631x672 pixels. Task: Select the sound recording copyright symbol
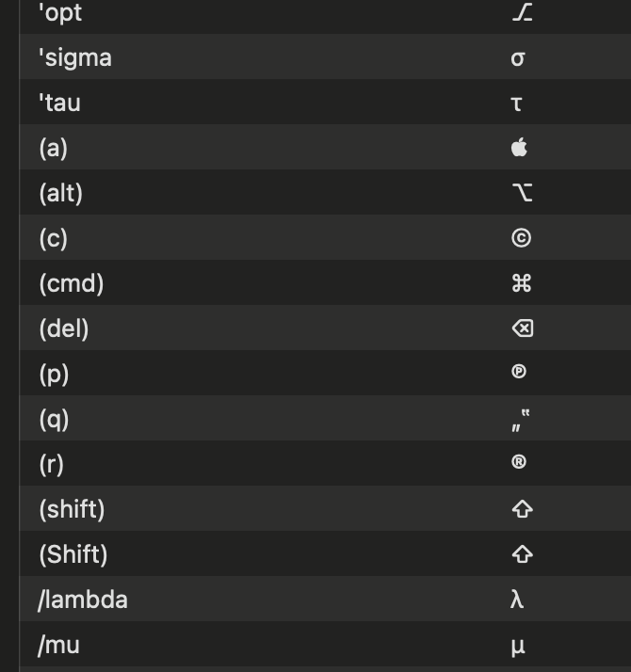point(519,371)
